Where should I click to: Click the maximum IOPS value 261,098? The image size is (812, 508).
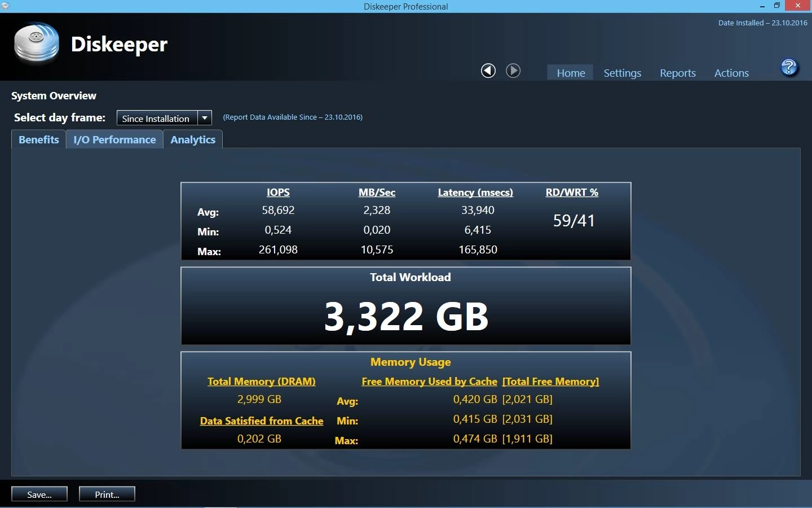(x=278, y=249)
